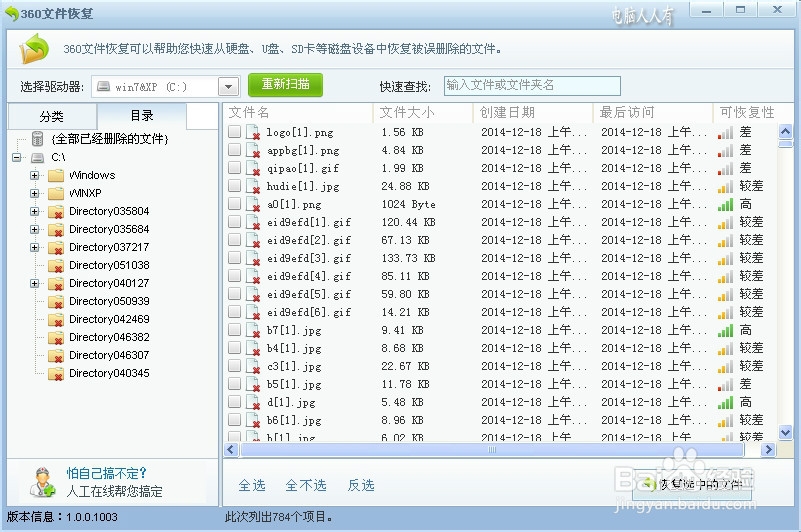The height and width of the screenshot is (532, 801).
Task: Click the horizontal scrollbar right arrow
Action: pyautogui.click(x=768, y=450)
